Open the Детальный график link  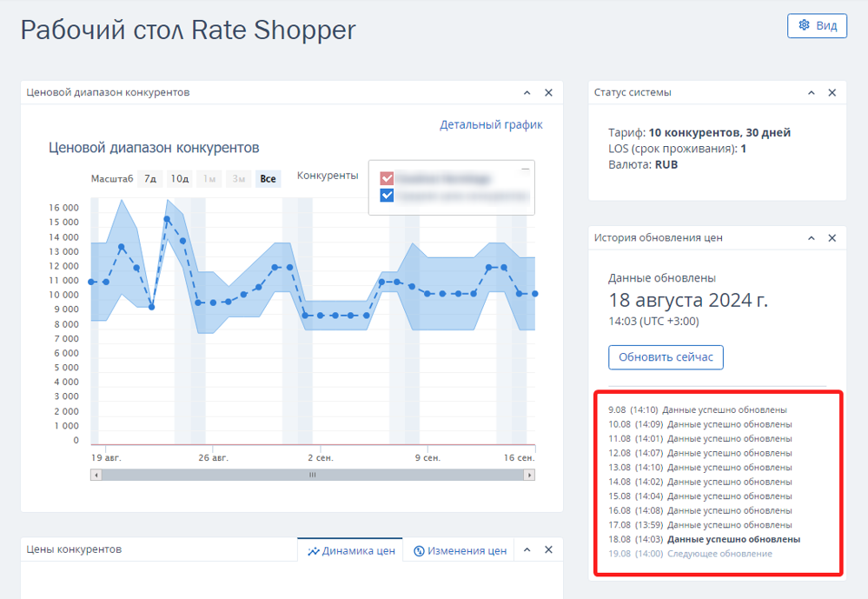coord(491,124)
